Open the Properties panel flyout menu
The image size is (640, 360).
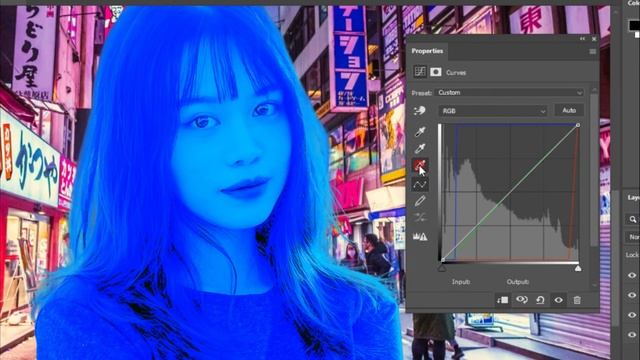pos(592,51)
